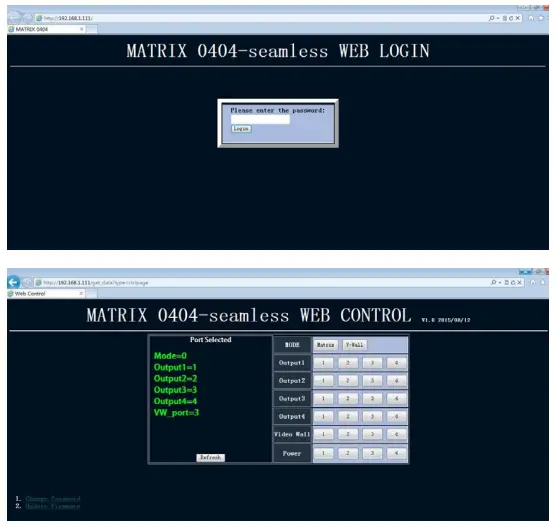Select V-Wall mode button

[x=354, y=345]
